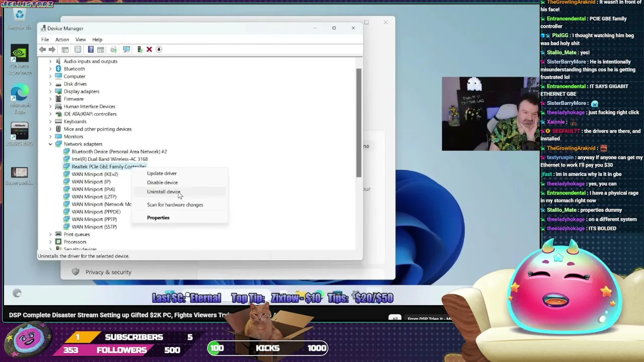The width and height of the screenshot is (644, 362).
Task: Open Privacy & security in Settings window
Action: coord(108,272)
